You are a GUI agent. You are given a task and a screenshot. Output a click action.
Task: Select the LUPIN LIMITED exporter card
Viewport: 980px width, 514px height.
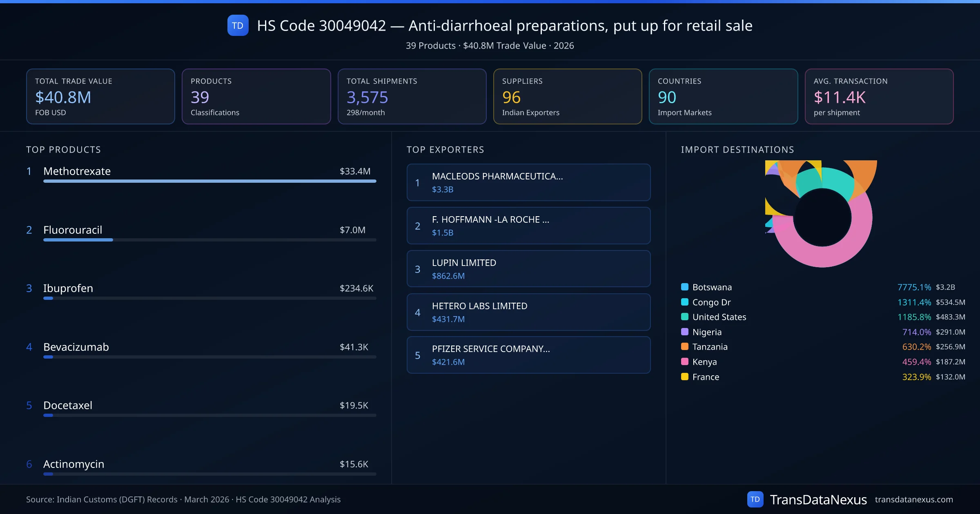pyautogui.click(x=528, y=269)
